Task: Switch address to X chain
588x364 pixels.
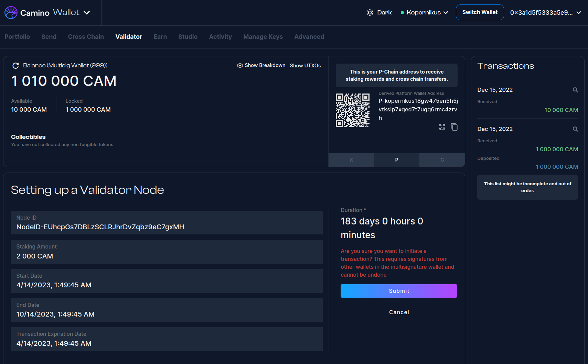Action: (351, 160)
